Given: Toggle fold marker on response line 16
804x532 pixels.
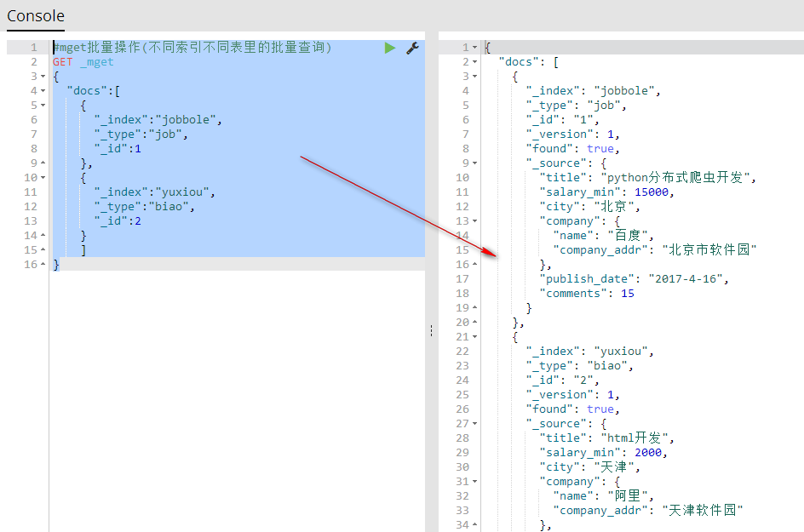Looking at the screenshot, I should click(x=474, y=264).
